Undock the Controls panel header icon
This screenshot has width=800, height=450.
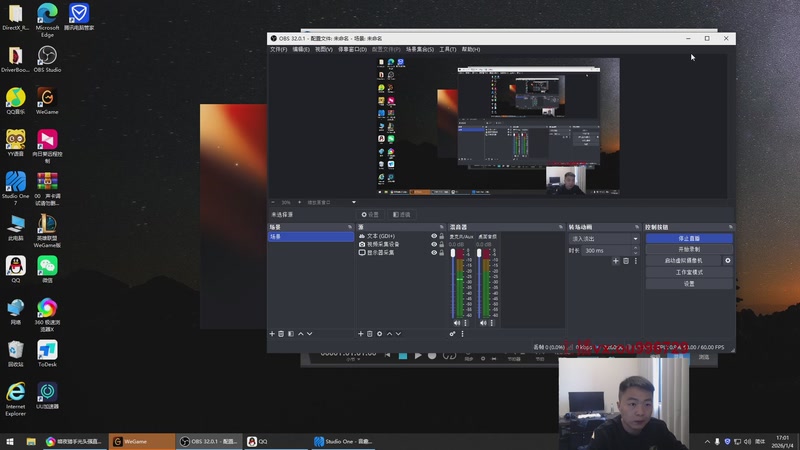tap(731, 227)
